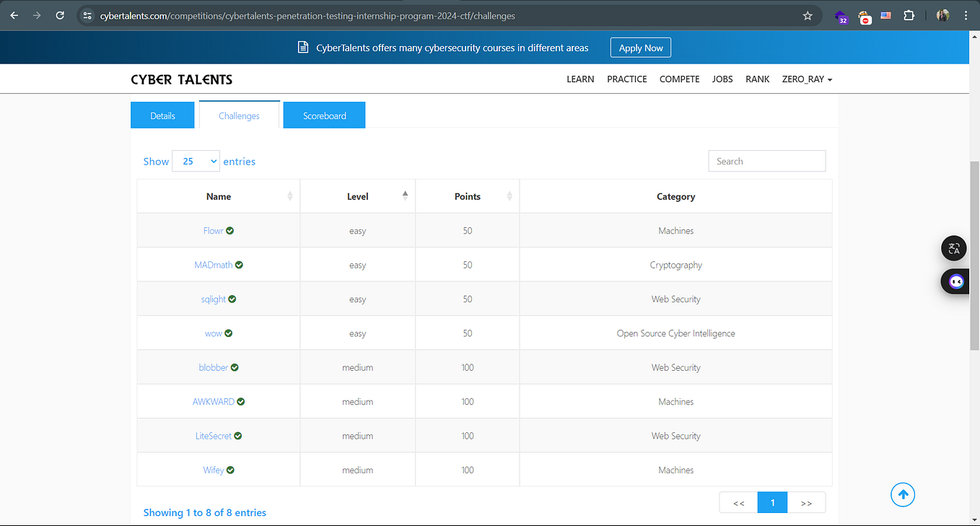The width and height of the screenshot is (980, 526).
Task: Toggle sorting on the Name column
Action: tap(289, 196)
